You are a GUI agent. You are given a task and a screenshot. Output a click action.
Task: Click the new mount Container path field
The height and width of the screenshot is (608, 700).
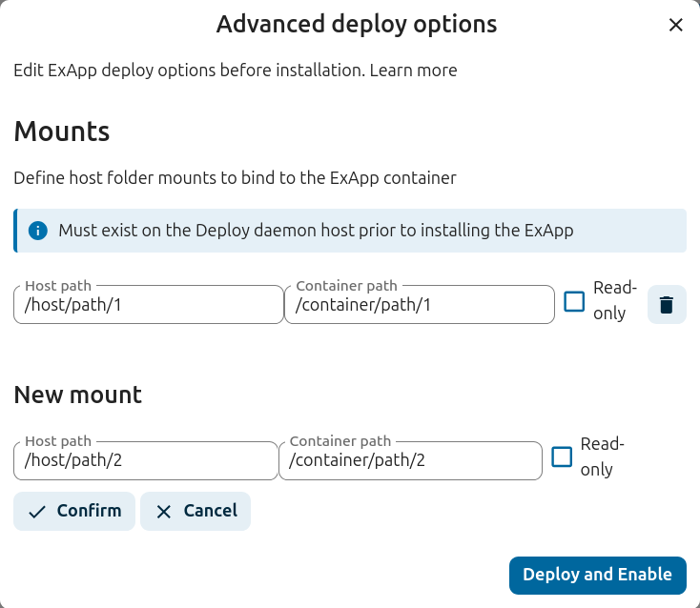pos(410,462)
